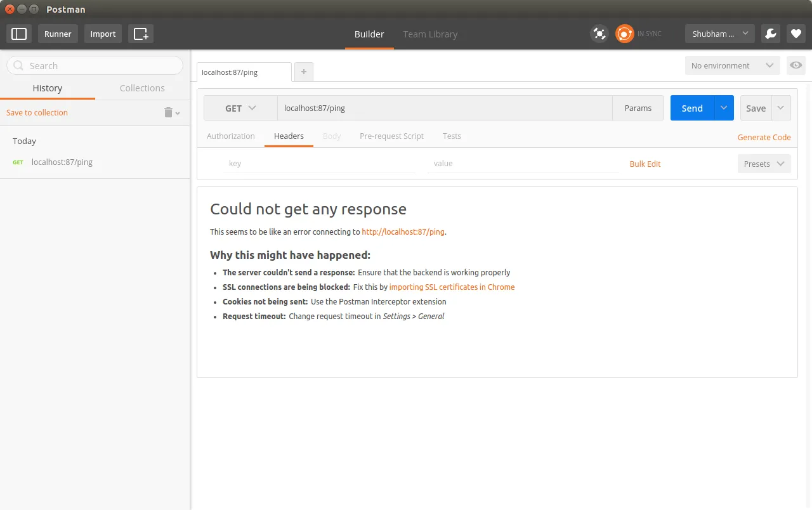Focus the sidebar Search field
The width and height of the screenshot is (812, 510).
pos(95,65)
